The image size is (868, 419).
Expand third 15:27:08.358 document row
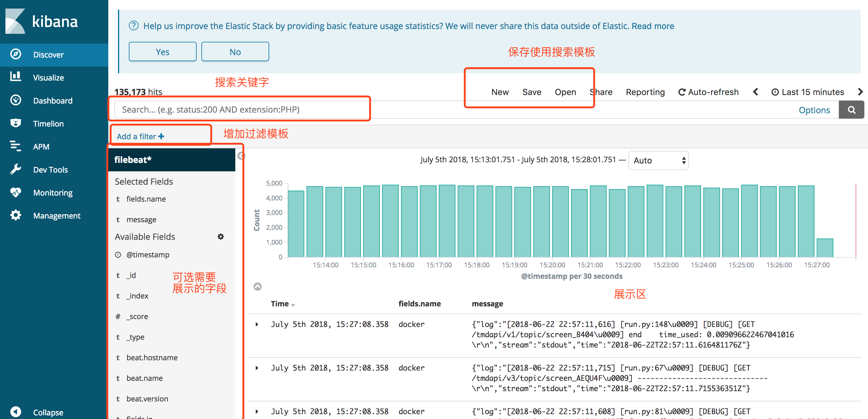[x=257, y=411]
